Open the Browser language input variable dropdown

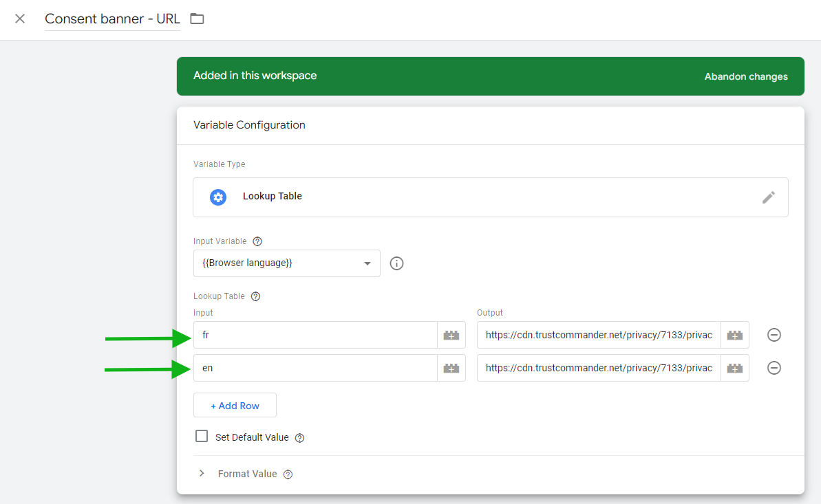tap(286, 263)
